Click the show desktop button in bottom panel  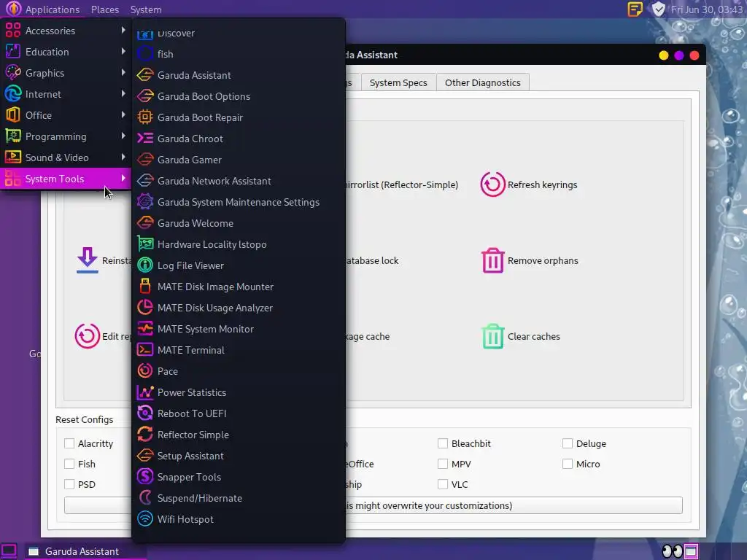pos(9,551)
